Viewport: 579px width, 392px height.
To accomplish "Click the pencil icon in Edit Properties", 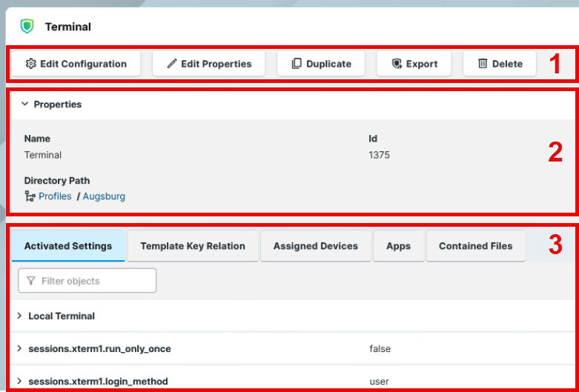I will (172, 64).
